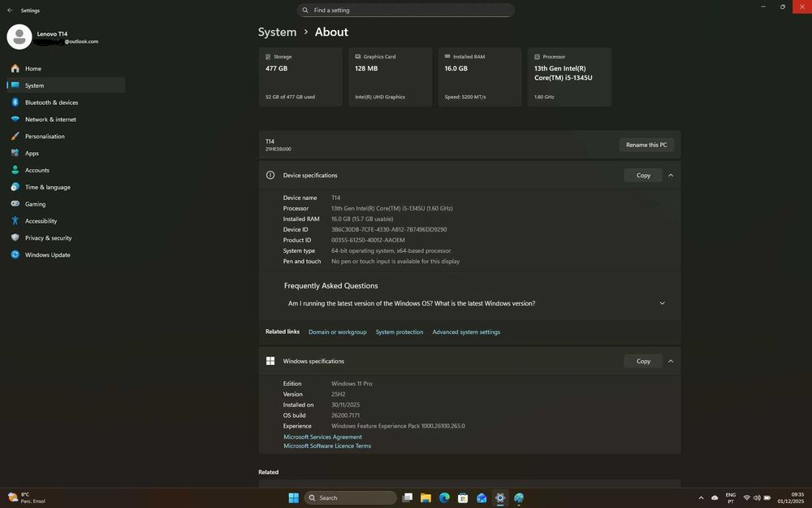Go to Network & internet settings
Viewport: 812px width, 508px height.
click(66, 119)
